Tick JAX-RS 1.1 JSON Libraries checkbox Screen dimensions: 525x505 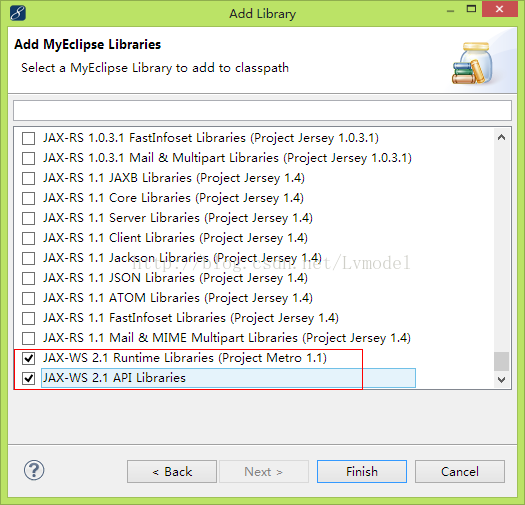click(x=28, y=278)
